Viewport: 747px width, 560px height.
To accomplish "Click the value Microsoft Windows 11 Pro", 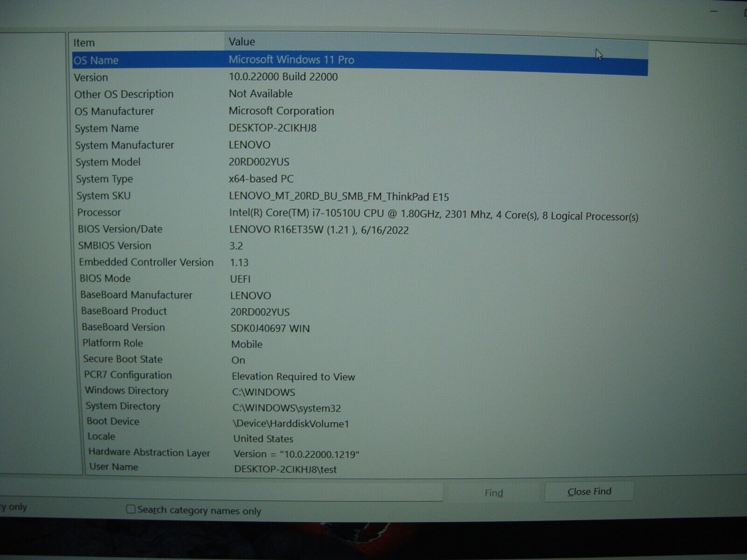I will tap(291, 60).
